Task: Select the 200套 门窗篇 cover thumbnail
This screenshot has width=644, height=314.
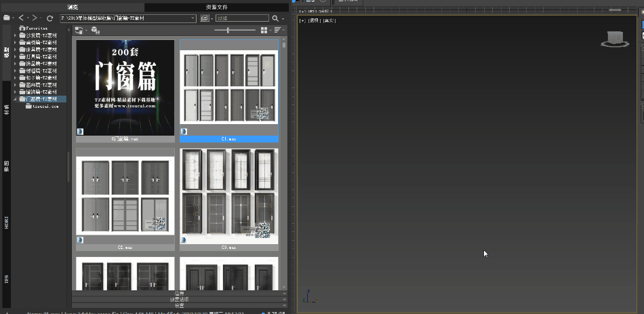Action: [x=125, y=87]
